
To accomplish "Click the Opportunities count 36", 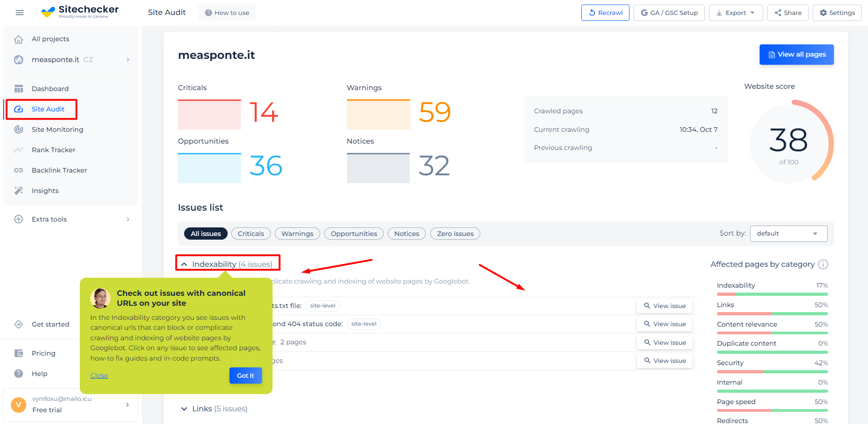I will 266,166.
